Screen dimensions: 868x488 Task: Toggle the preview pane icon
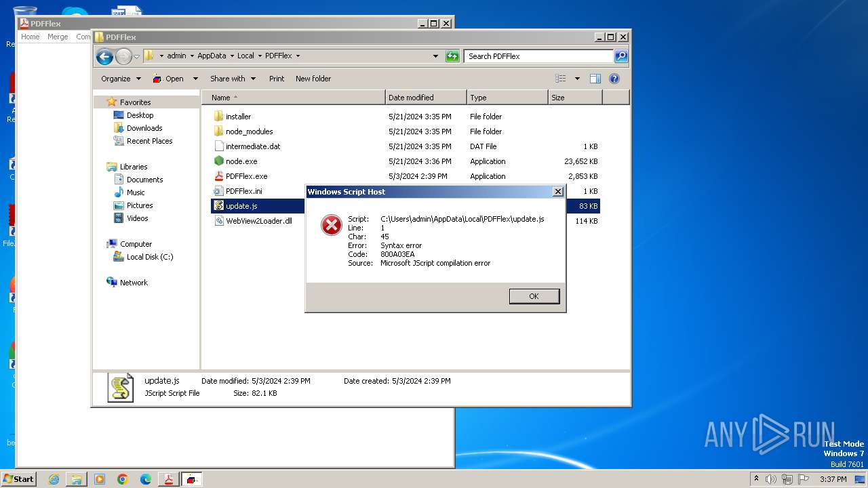tap(595, 79)
